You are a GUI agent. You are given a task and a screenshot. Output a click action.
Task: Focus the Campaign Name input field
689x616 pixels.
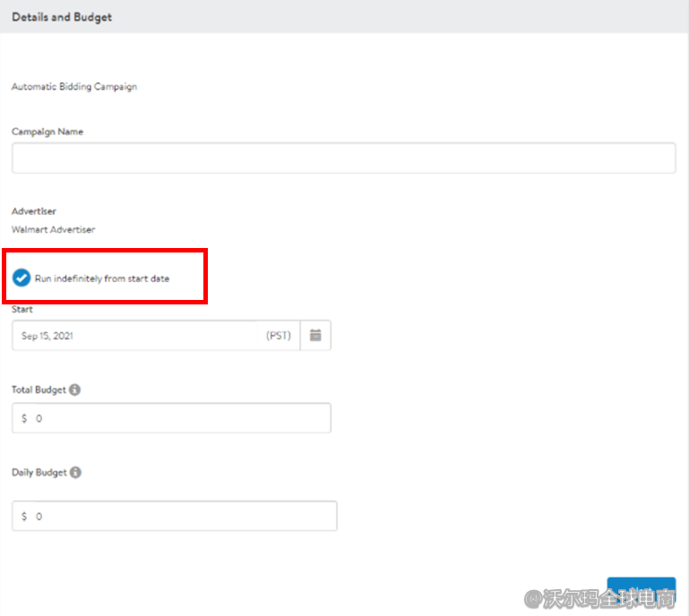point(344,158)
